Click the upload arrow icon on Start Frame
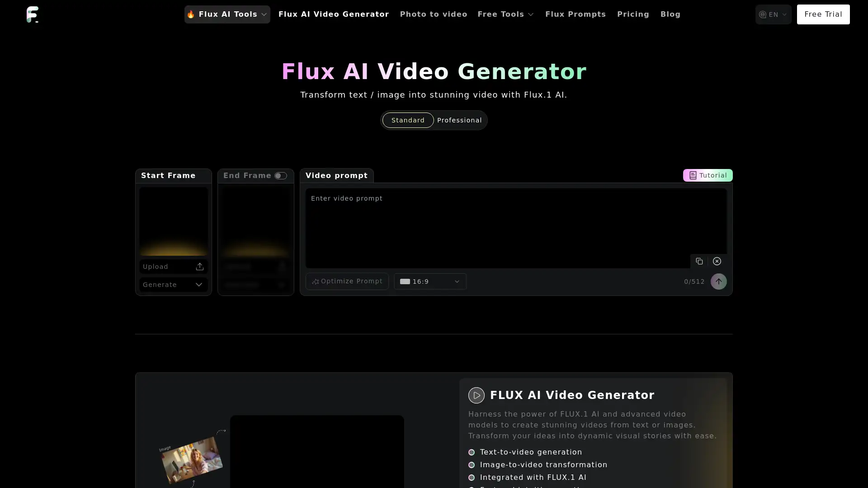This screenshot has width=868, height=488. pos(200,266)
